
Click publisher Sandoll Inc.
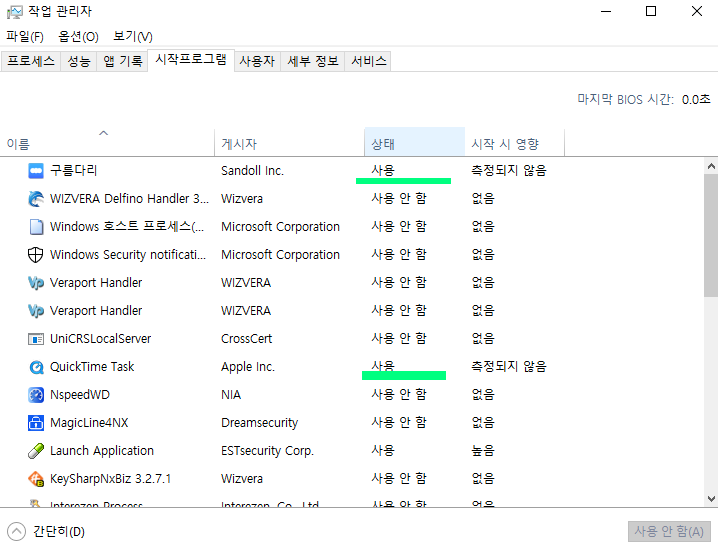point(252,171)
